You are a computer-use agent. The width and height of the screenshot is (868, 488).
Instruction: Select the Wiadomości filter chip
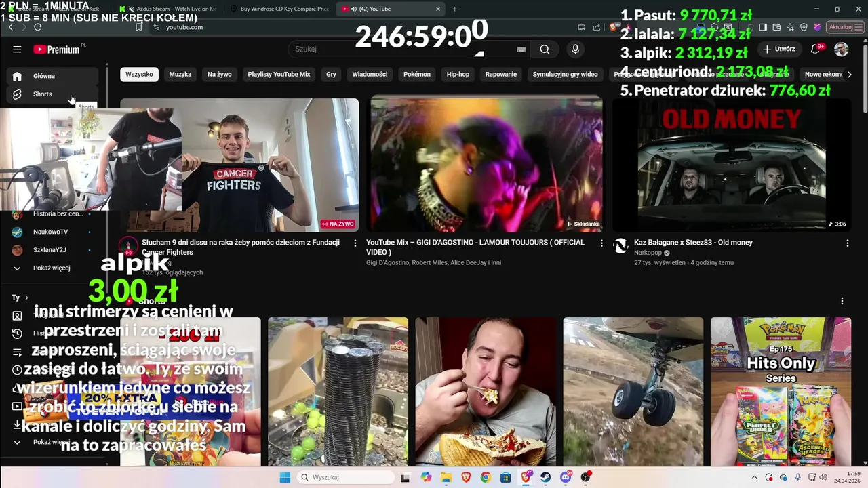point(370,74)
